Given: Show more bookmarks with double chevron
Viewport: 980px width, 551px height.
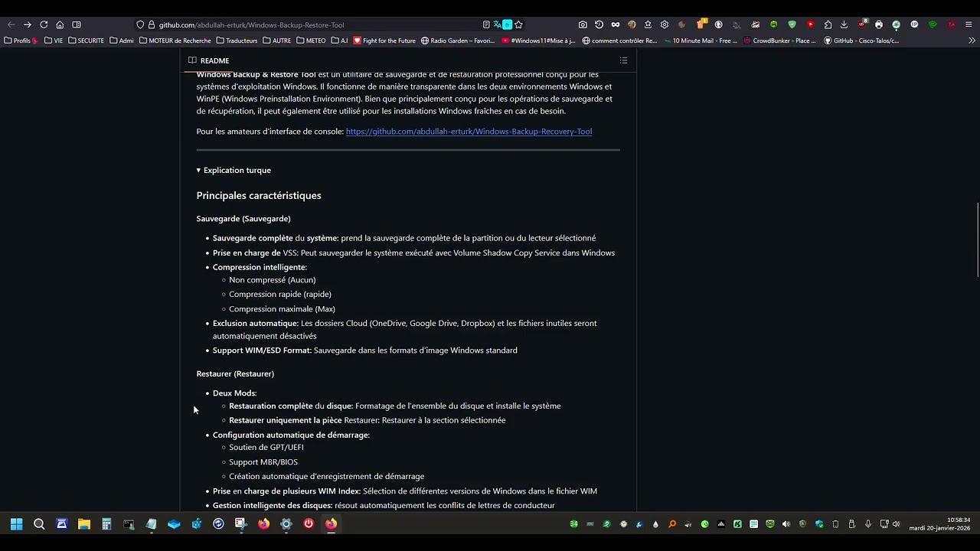Looking at the screenshot, I should (972, 41).
